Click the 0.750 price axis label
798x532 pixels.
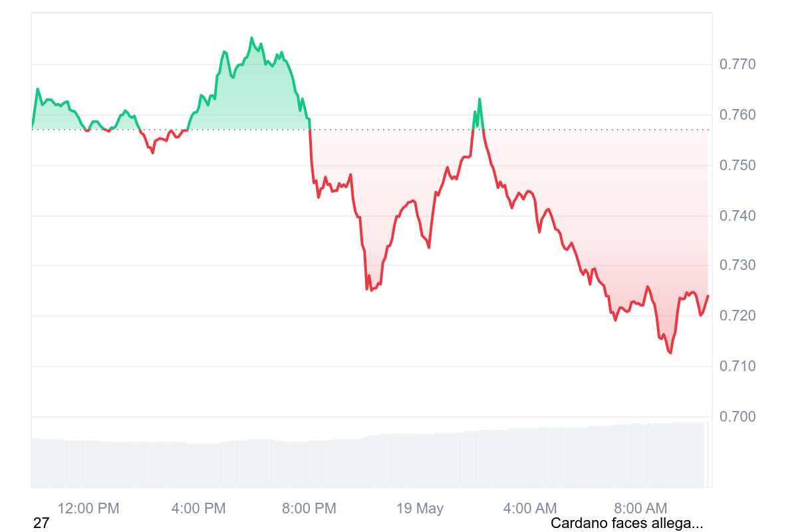(x=737, y=166)
